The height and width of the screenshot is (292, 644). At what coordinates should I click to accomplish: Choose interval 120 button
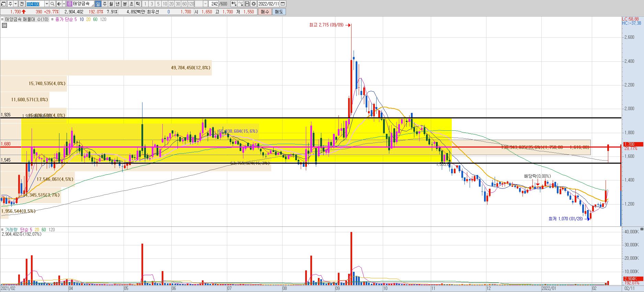[x=191, y=4]
